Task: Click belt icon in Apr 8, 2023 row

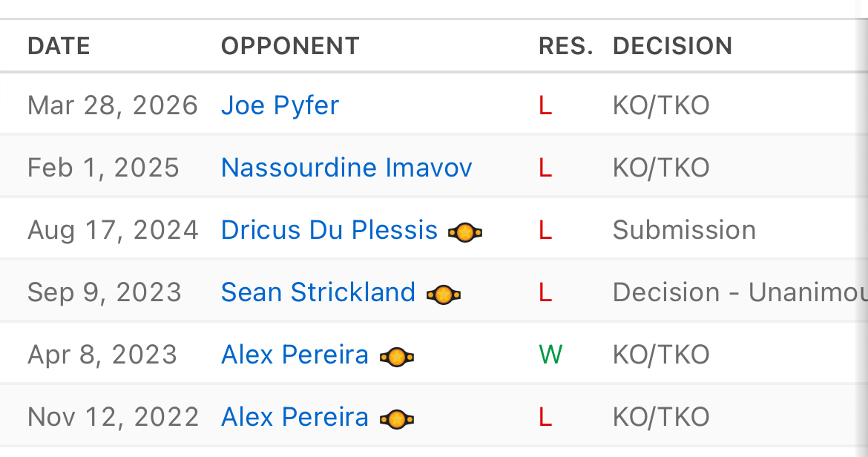Action: [397, 358]
